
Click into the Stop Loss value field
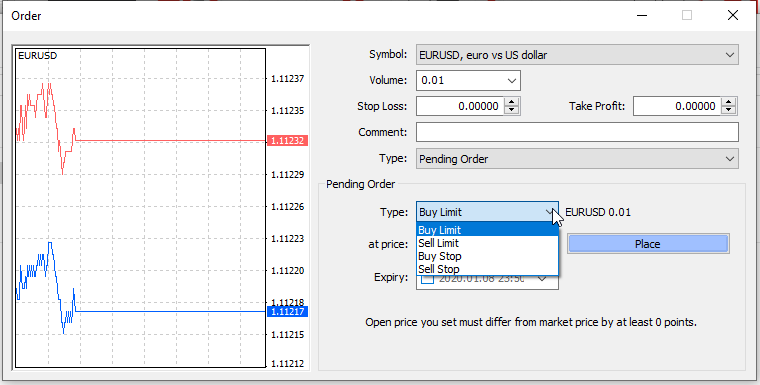[460, 106]
